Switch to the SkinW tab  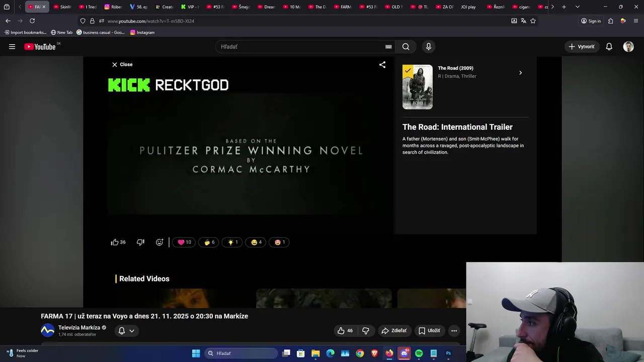click(62, 7)
